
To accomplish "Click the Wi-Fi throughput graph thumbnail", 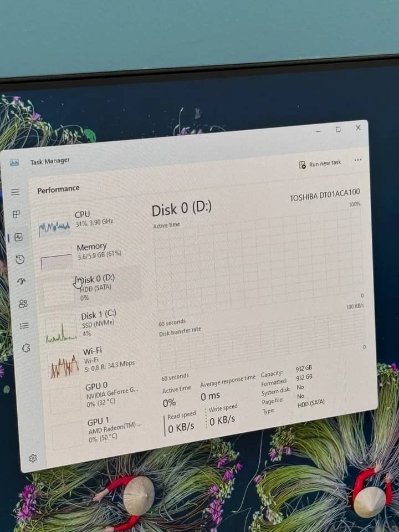I will [64, 367].
